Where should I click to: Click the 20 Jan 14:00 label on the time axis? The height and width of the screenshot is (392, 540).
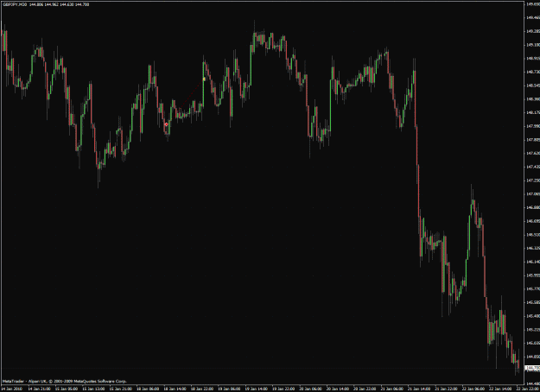pos(338,389)
